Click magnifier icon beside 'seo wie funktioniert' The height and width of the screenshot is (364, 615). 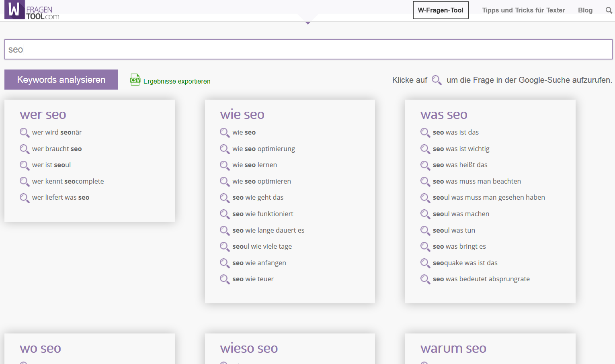click(224, 214)
